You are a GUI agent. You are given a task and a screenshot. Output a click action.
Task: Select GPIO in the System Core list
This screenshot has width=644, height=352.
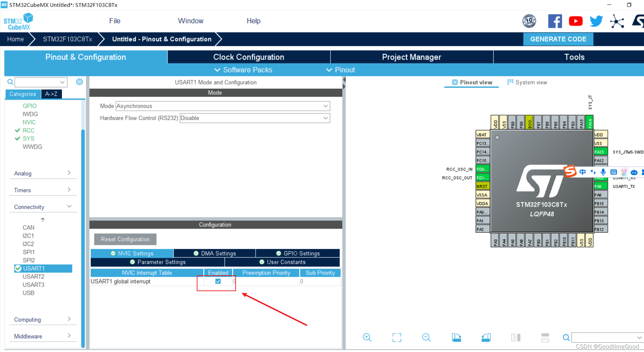pos(30,106)
